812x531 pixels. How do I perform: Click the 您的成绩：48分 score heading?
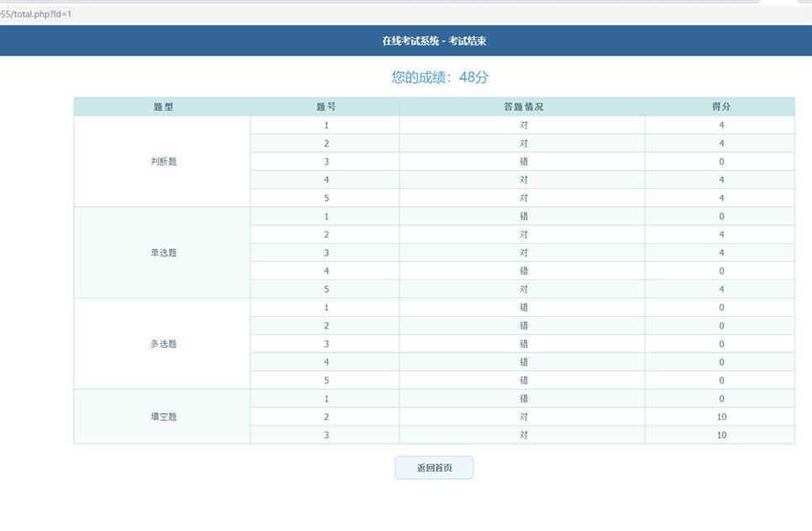coord(440,77)
